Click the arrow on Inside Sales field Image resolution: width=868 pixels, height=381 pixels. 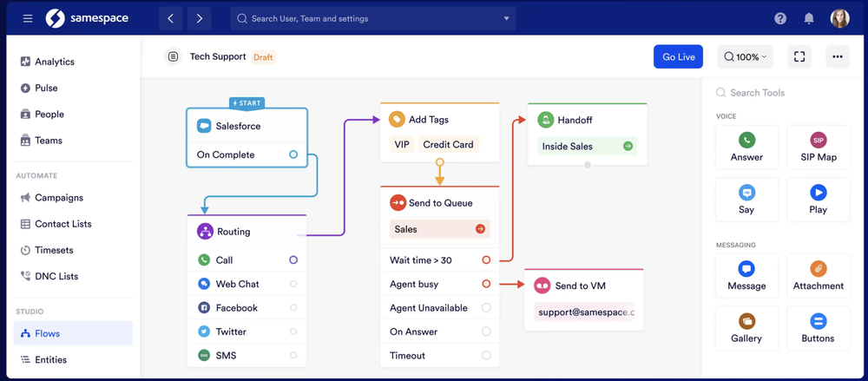tap(628, 146)
